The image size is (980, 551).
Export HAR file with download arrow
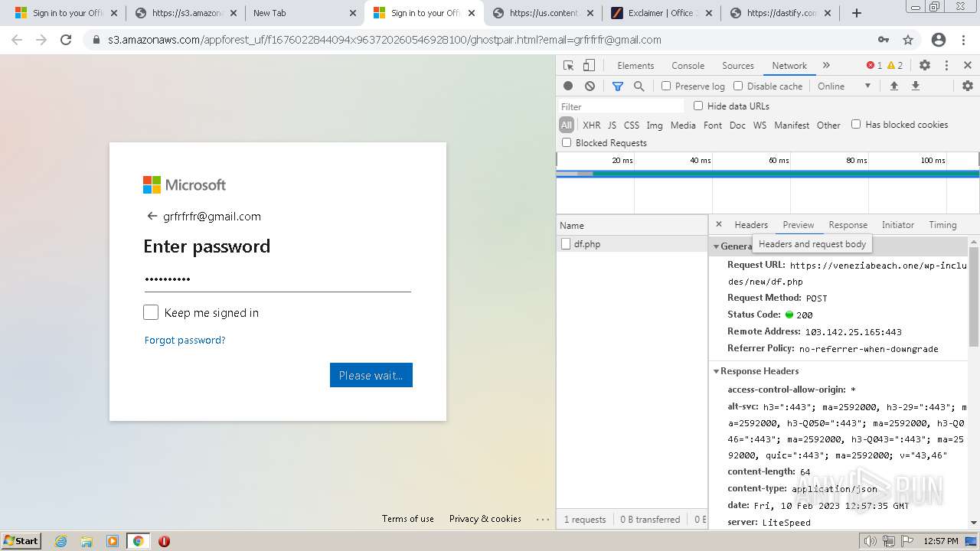point(915,86)
